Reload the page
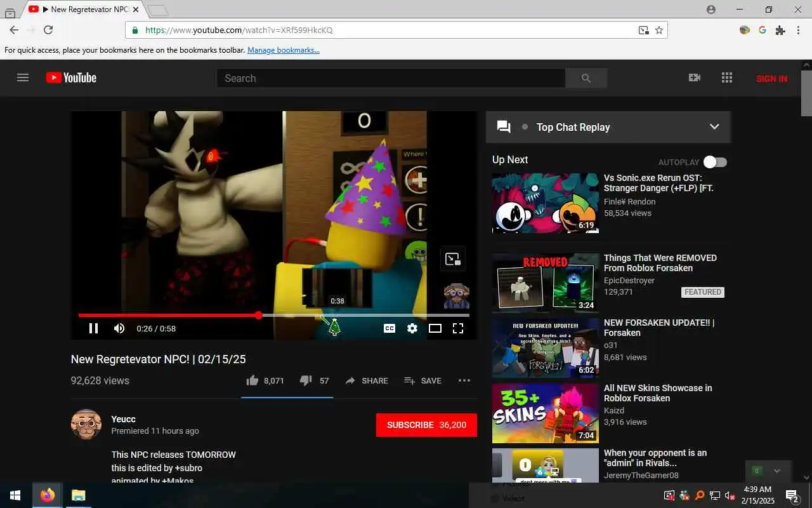This screenshot has width=812, height=508. (x=48, y=30)
